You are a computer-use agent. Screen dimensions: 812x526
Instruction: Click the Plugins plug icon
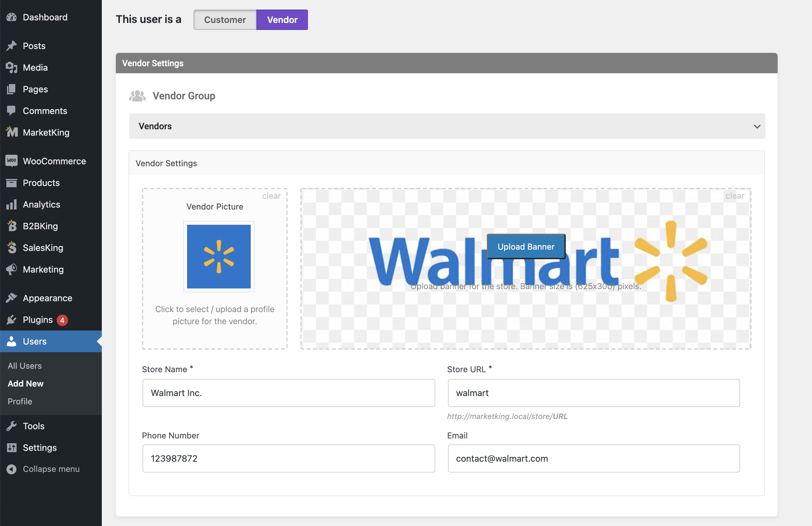11,319
